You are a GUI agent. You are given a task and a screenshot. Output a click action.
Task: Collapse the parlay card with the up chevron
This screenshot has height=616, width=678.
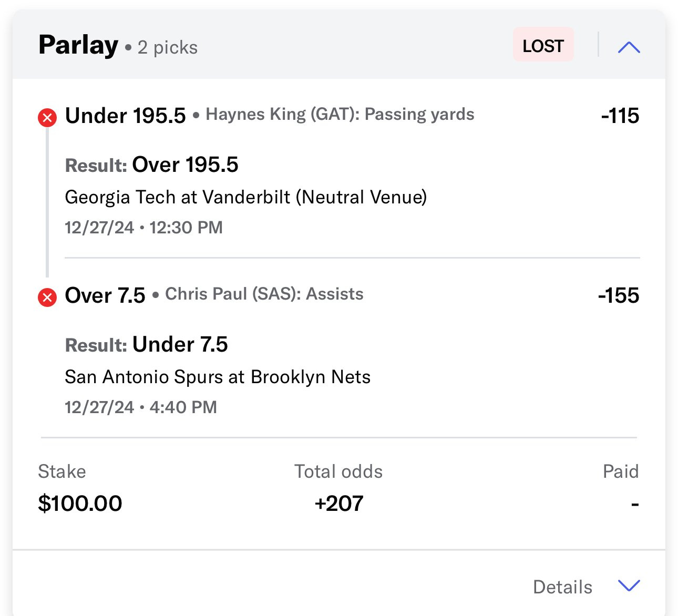click(629, 47)
